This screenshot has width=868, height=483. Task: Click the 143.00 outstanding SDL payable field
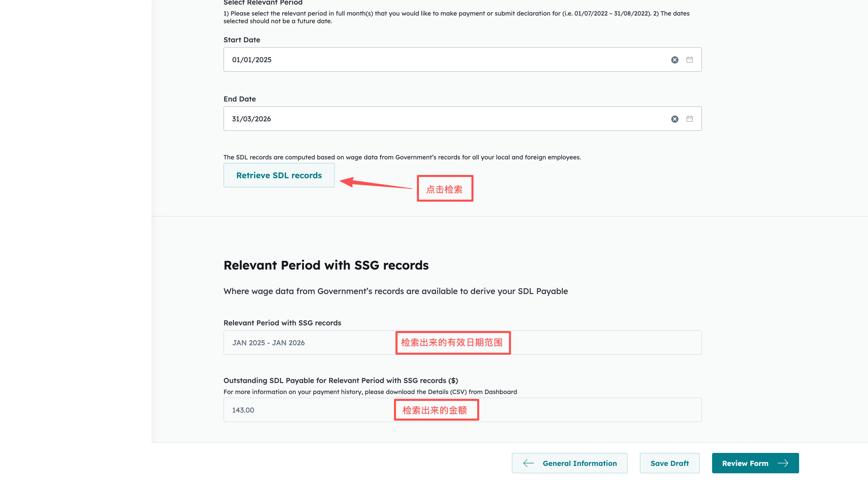click(x=303, y=410)
